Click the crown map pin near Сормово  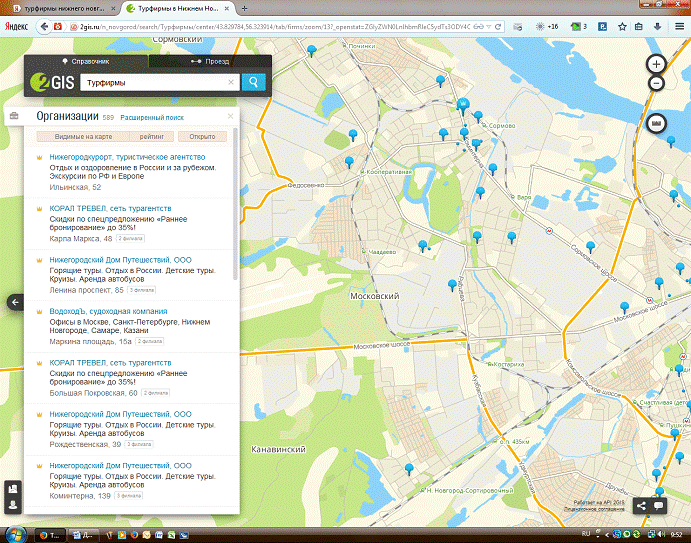pos(462,104)
